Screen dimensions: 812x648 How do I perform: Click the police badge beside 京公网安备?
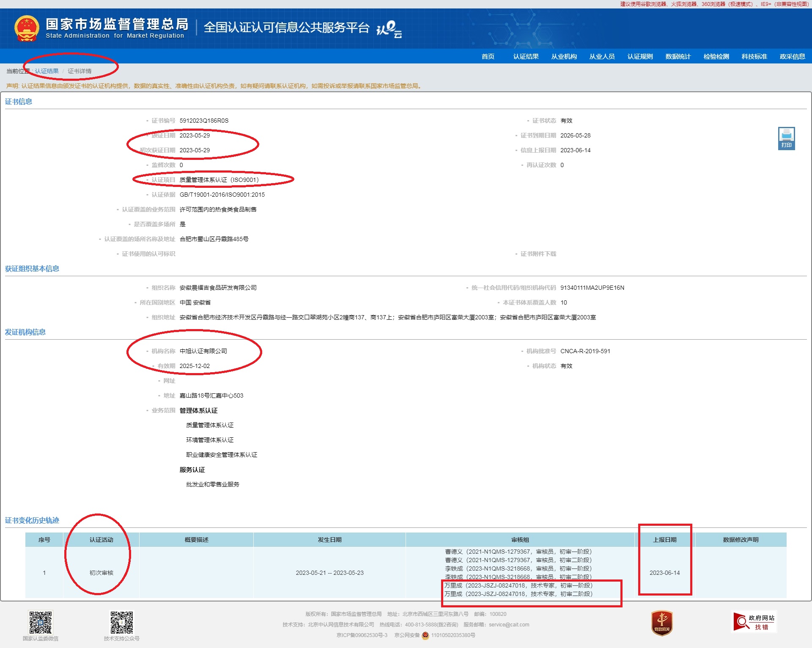pos(425,635)
